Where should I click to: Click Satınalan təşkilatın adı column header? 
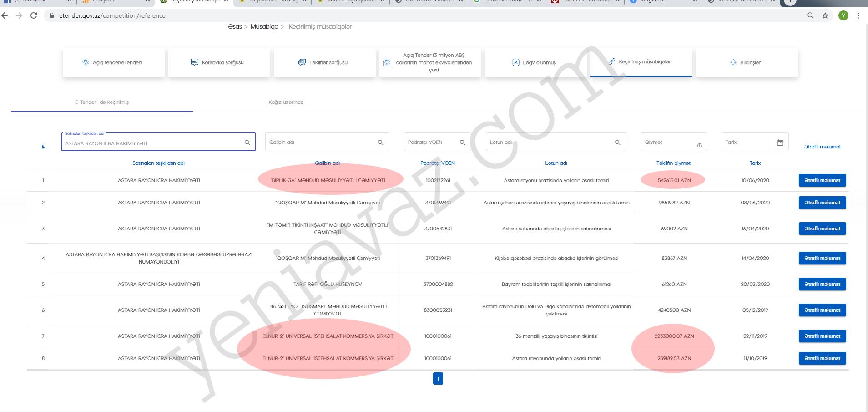[158, 163]
